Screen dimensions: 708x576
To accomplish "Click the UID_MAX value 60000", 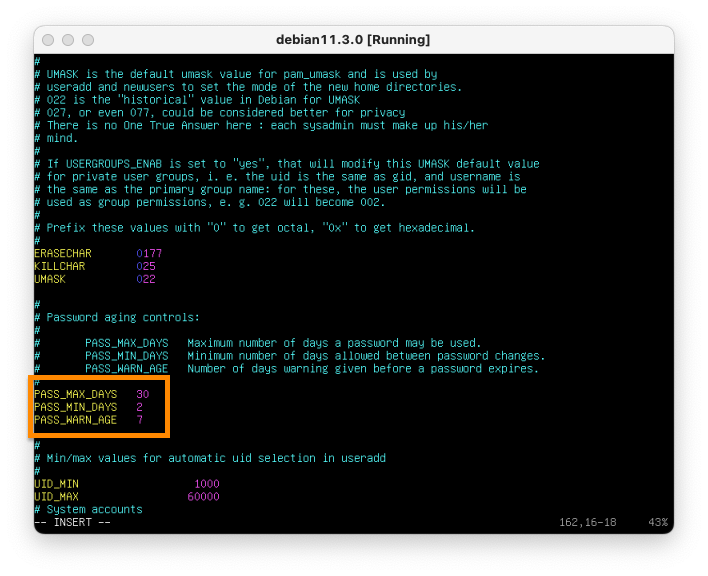I will [x=203, y=497].
